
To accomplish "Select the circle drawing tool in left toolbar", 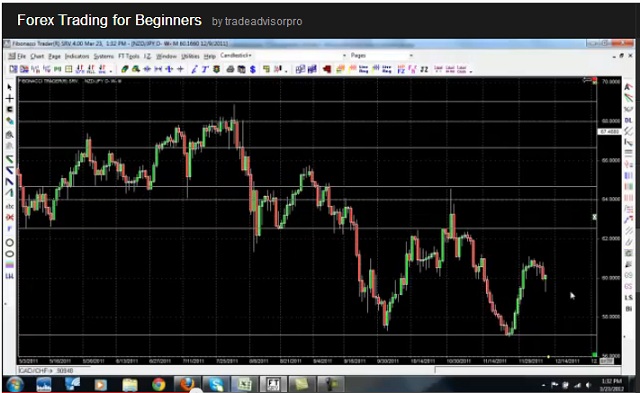I will 9,242.
